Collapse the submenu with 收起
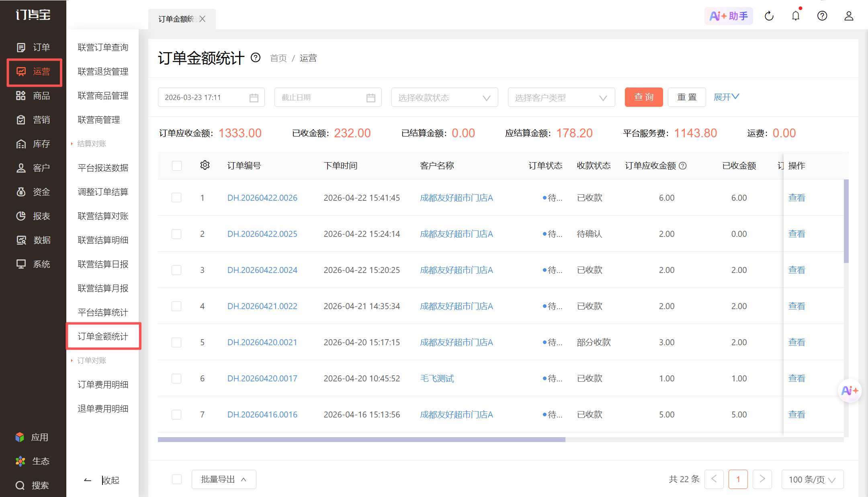The image size is (868, 497). coord(102,480)
